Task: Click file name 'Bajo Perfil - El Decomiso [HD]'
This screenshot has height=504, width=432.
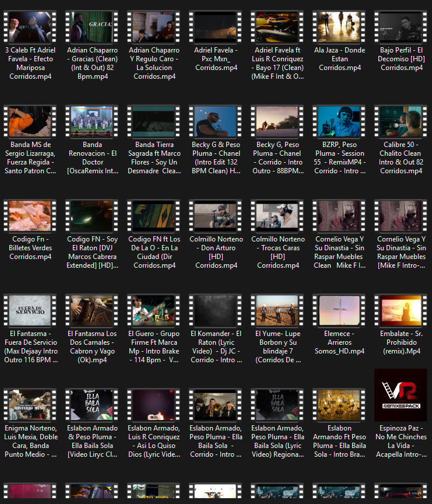Action: click(401, 59)
